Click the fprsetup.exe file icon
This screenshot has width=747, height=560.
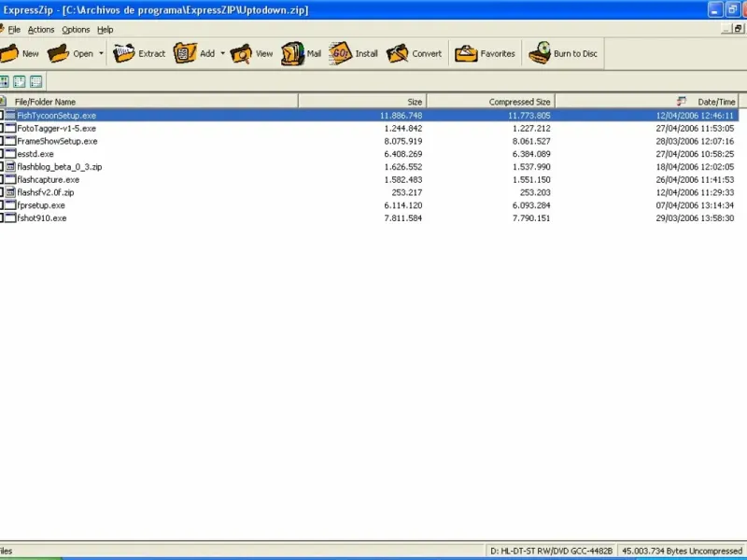10,205
